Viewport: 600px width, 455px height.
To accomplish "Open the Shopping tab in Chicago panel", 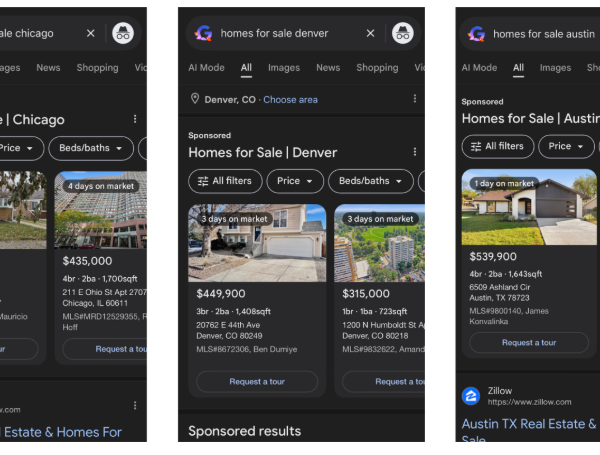I will [x=97, y=68].
